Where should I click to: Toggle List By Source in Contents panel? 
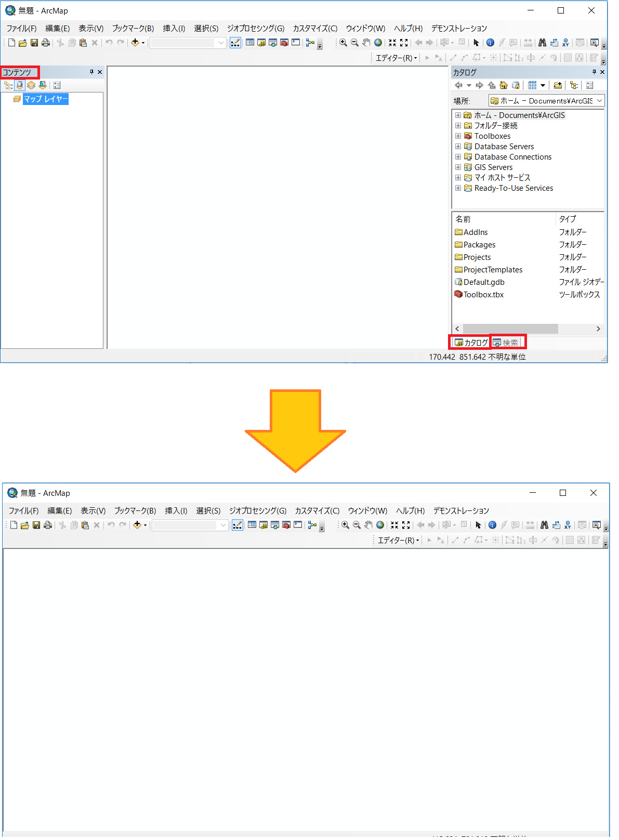coord(20,85)
